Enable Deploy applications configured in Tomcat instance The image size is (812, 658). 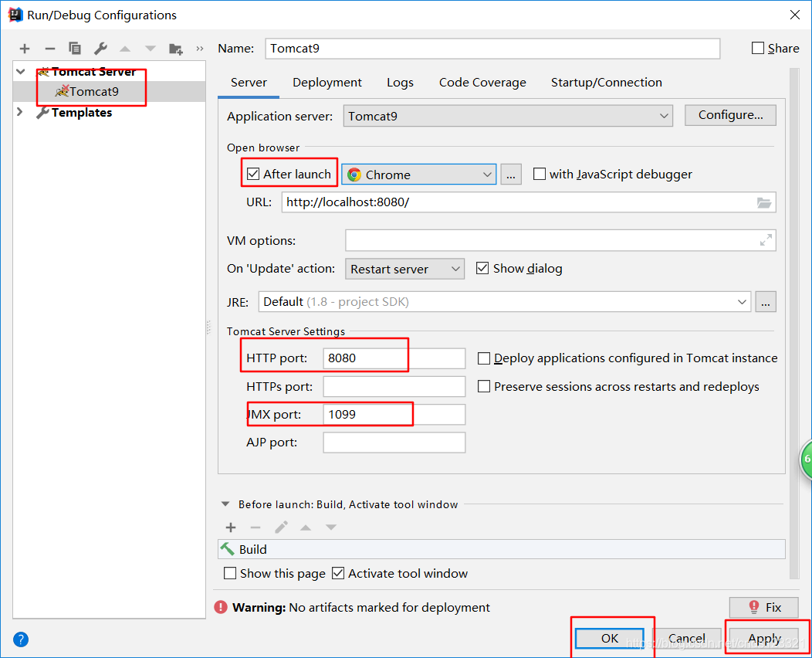[x=484, y=358]
